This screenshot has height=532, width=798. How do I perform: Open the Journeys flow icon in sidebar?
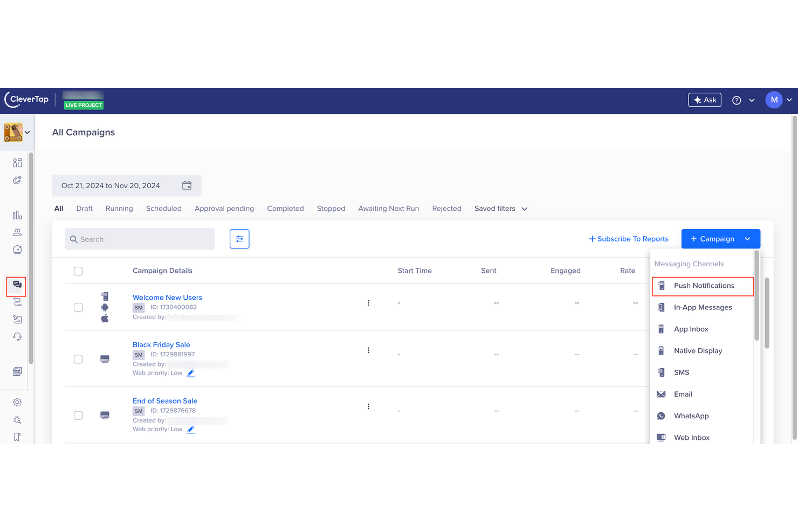(x=17, y=302)
